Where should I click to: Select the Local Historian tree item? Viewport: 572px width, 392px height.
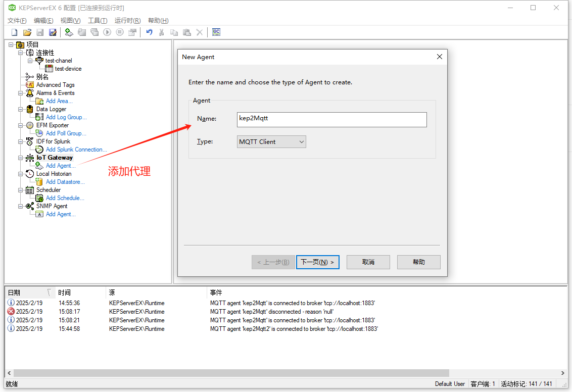tap(54, 174)
